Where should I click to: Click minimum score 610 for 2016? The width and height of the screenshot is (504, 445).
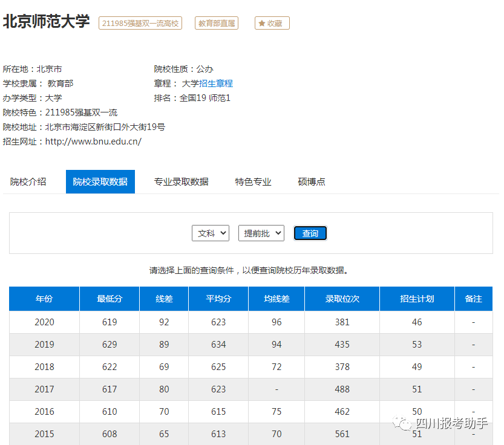click(110, 412)
